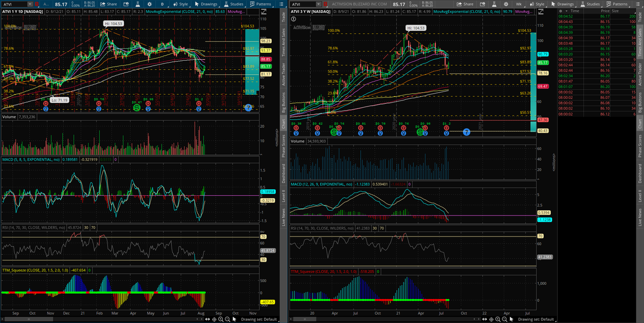The image size is (644, 323).
Task: Click left chart's zoom out magnifier
Action: [x=228, y=319]
